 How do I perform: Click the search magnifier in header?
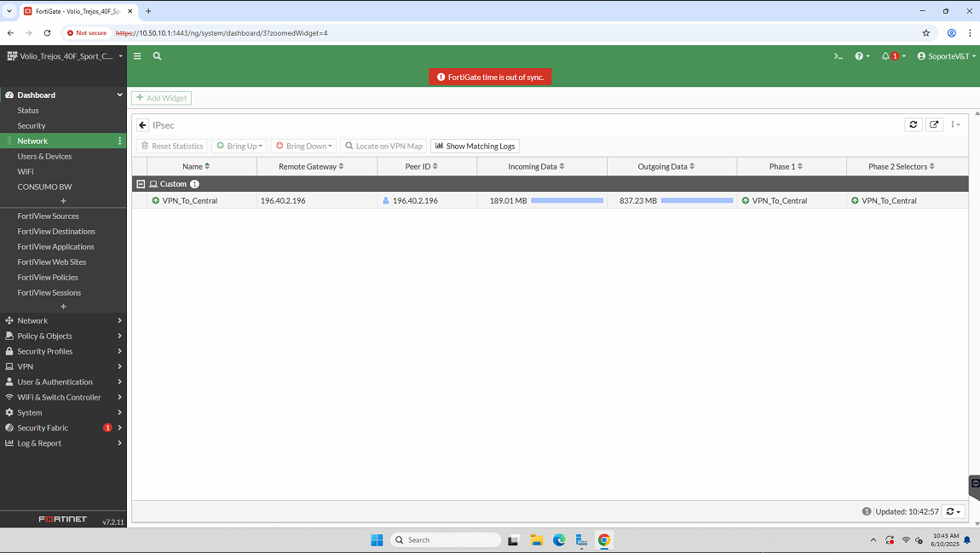tap(158, 56)
